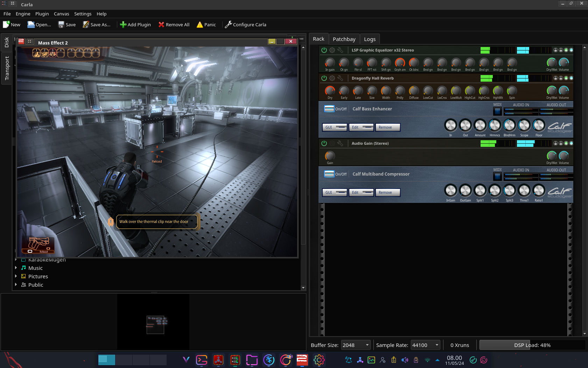The width and height of the screenshot is (588, 368).
Task: Click the New project toolbar icon
Action: point(12,25)
